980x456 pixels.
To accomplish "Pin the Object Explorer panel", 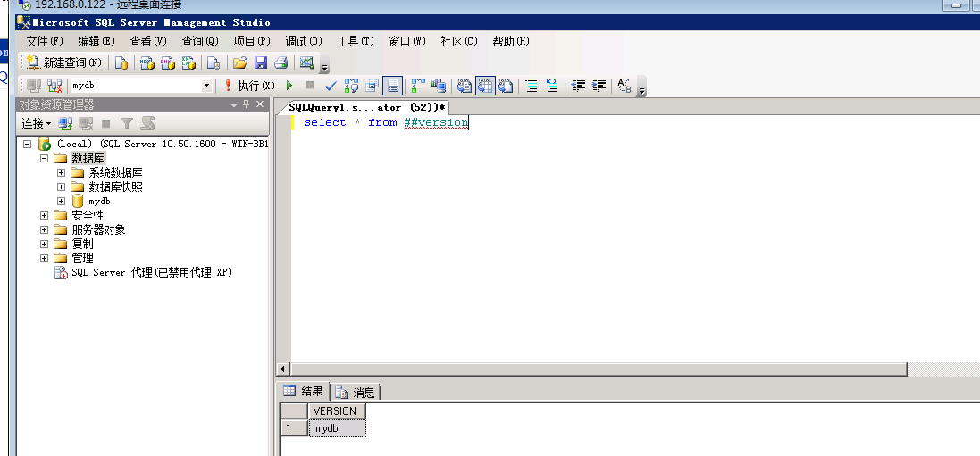I will coord(247,104).
